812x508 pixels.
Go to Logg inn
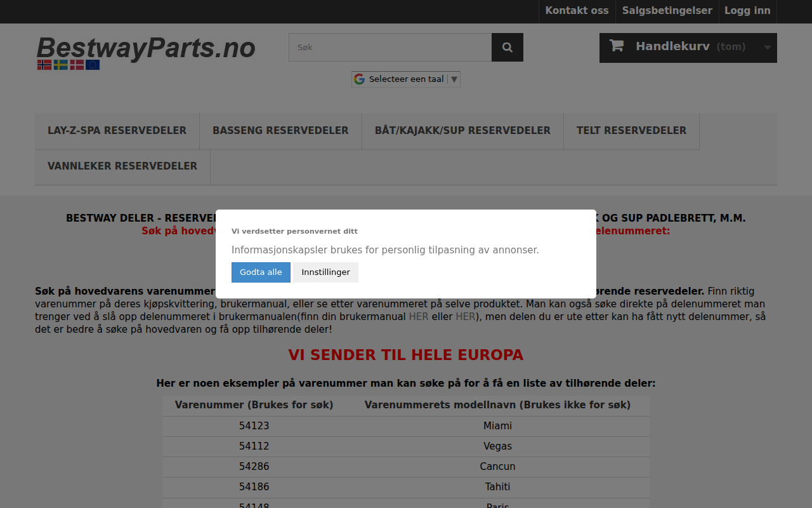pyautogui.click(x=747, y=11)
